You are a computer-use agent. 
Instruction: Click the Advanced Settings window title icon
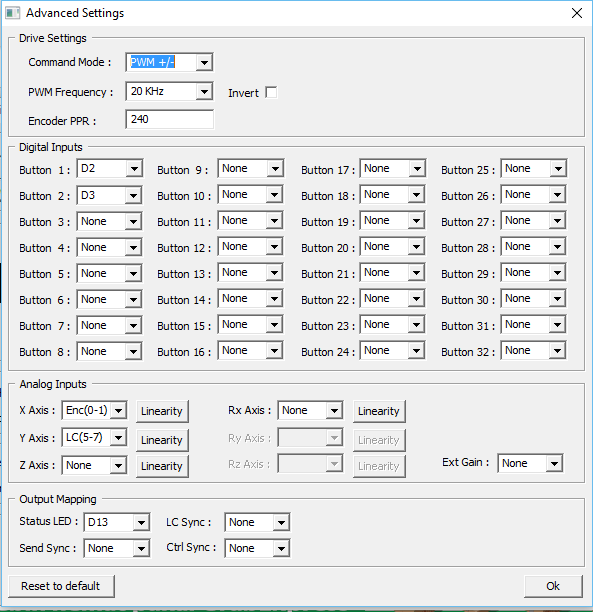(x=12, y=13)
